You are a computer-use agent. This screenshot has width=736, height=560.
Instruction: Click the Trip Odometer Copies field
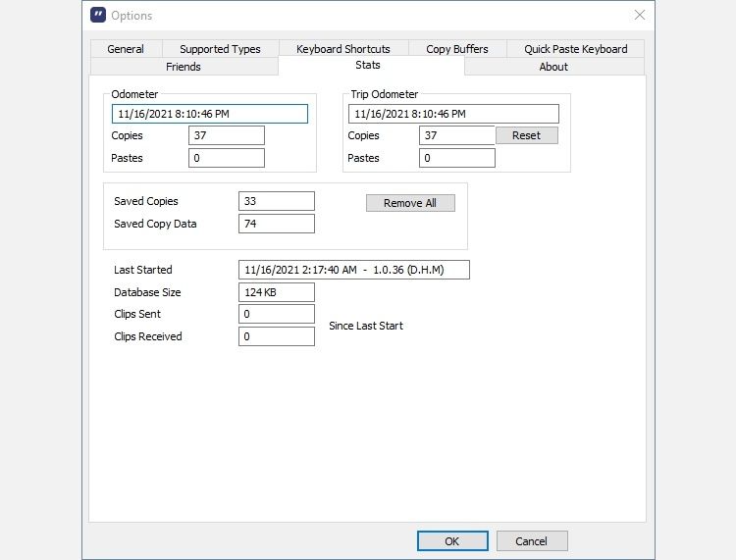pyautogui.click(x=456, y=135)
